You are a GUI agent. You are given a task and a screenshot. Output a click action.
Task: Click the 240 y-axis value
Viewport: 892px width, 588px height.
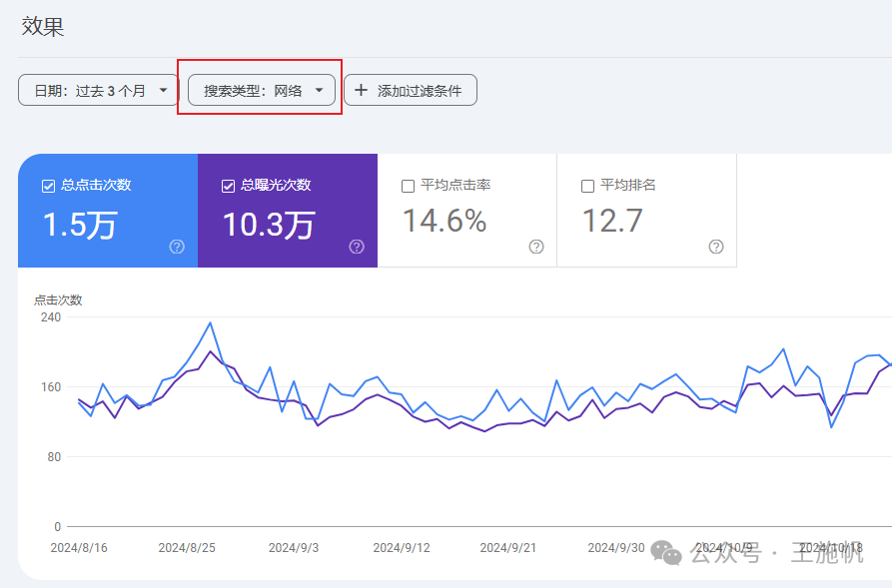tap(51, 317)
